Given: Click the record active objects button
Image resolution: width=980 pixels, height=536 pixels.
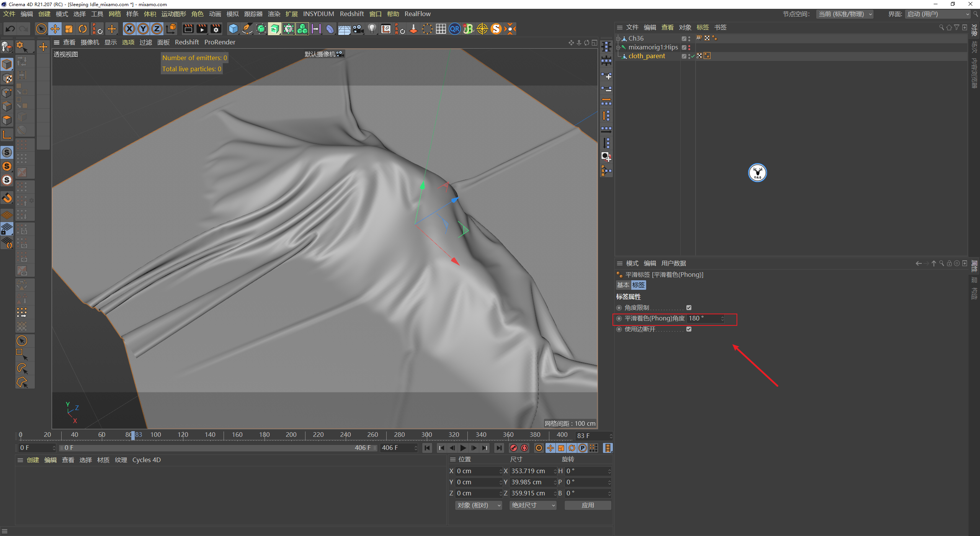Looking at the screenshot, I should [514, 448].
